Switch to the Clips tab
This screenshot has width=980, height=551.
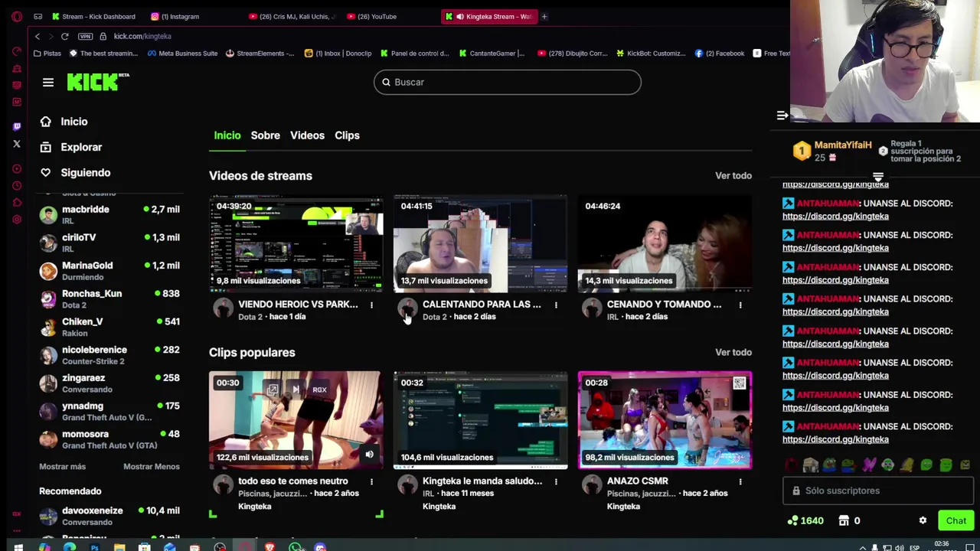pyautogui.click(x=347, y=135)
